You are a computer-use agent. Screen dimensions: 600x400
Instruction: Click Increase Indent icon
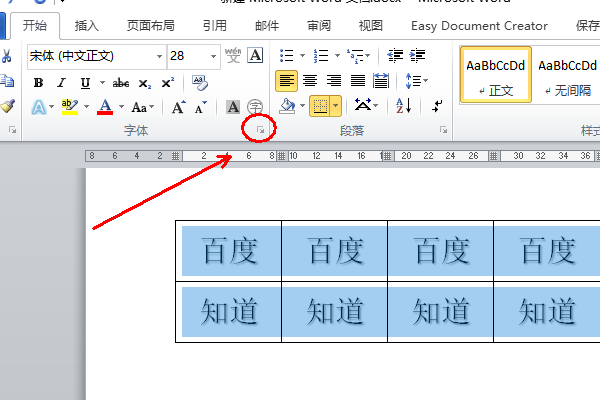point(417,56)
